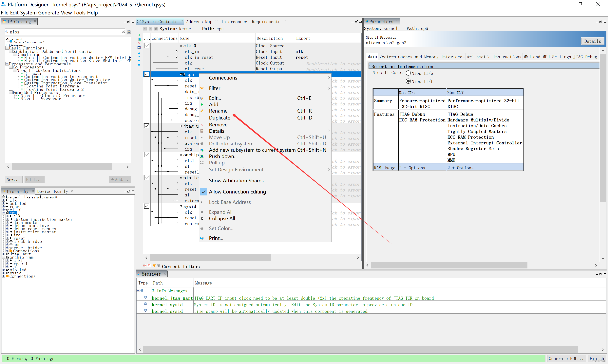Click the move-to-top arrow icon in System Contents toolbar
Screen dimensions: 608x364
click(x=139, y=53)
